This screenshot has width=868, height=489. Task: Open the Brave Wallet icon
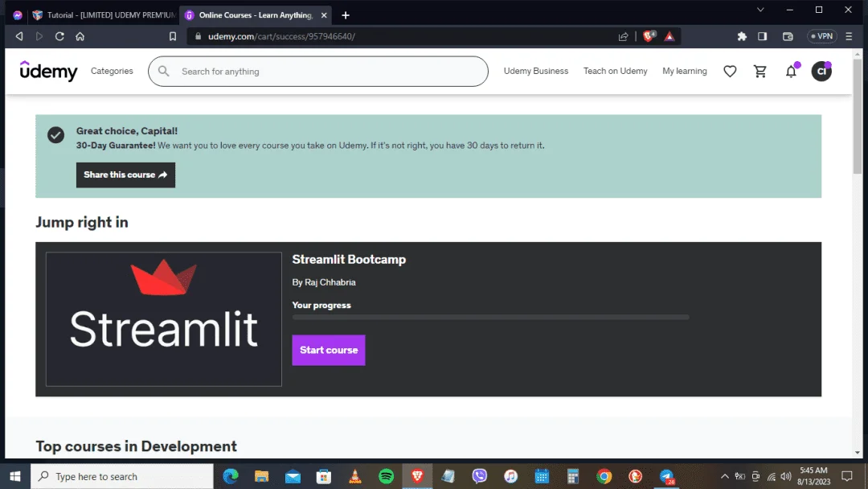tap(788, 36)
